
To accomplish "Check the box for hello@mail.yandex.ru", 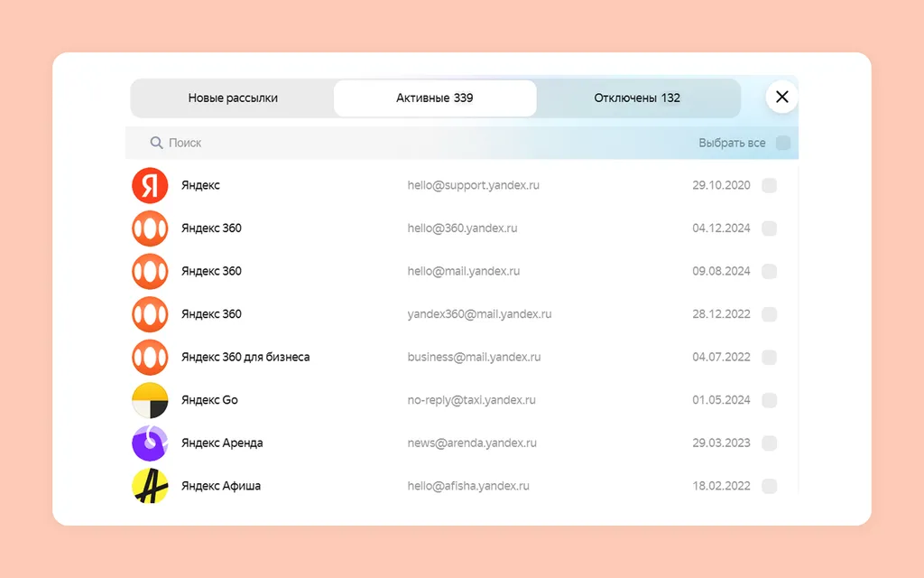I will click(769, 271).
